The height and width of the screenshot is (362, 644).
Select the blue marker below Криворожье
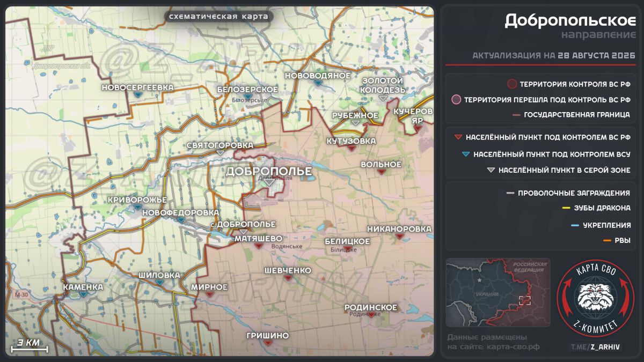138,207
